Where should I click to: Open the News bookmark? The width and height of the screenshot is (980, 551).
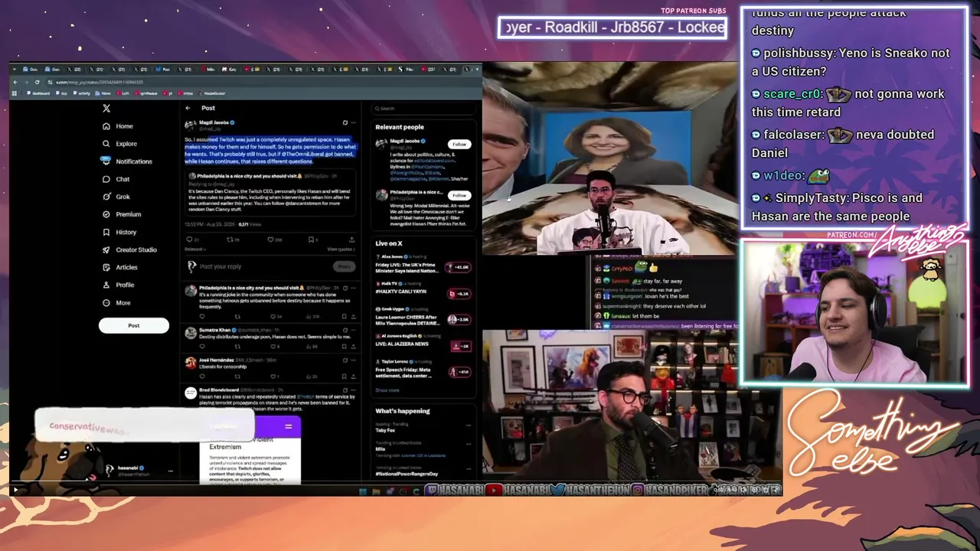(103, 93)
